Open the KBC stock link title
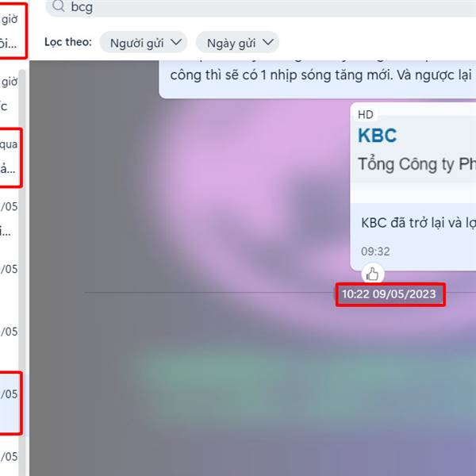476x476 pixels. coord(378,136)
